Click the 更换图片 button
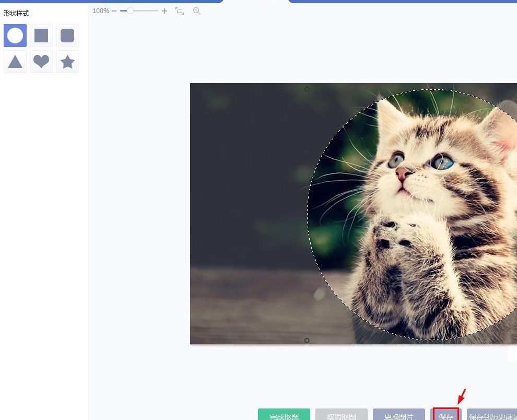The width and height of the screenshot is (517, 420). point(399,415)
